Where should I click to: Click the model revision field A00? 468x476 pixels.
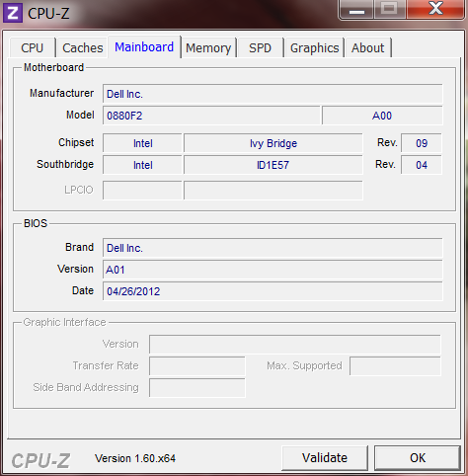pos(382,116)
